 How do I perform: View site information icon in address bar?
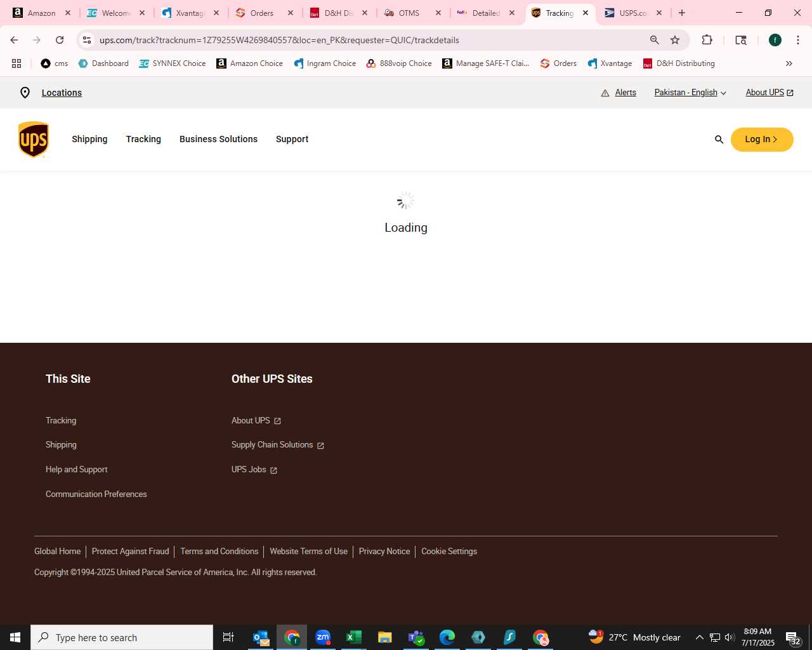coord(87,40)
